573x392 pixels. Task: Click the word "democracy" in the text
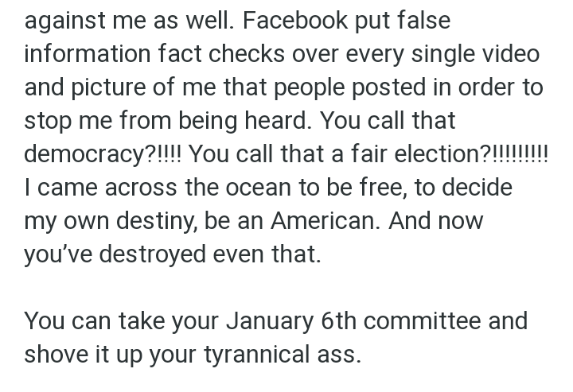[84, 154]
